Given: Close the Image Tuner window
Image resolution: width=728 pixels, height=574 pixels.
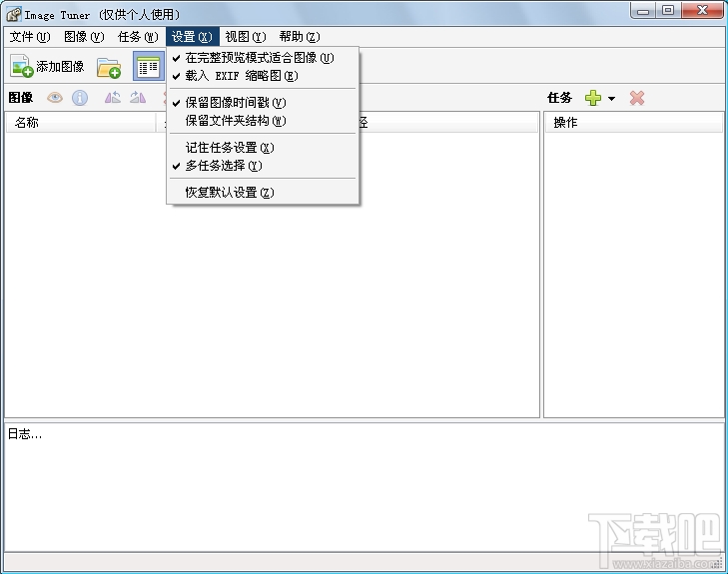Looking at the screenshot, I should (x=702, y=10).
